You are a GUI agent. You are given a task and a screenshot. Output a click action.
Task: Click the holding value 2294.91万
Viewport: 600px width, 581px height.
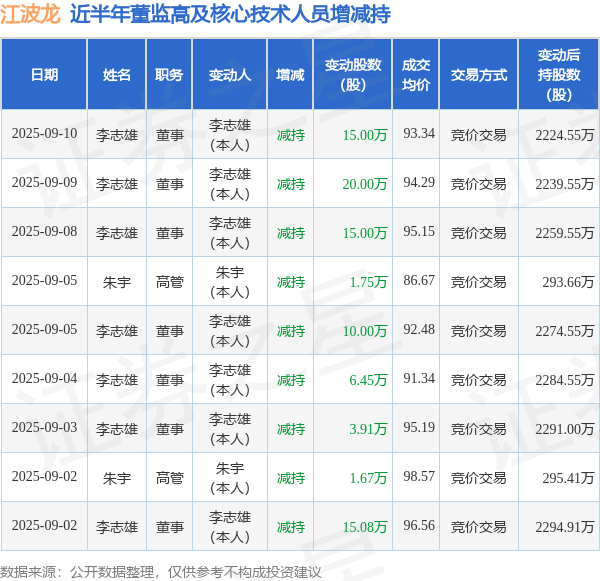point(564,527)
